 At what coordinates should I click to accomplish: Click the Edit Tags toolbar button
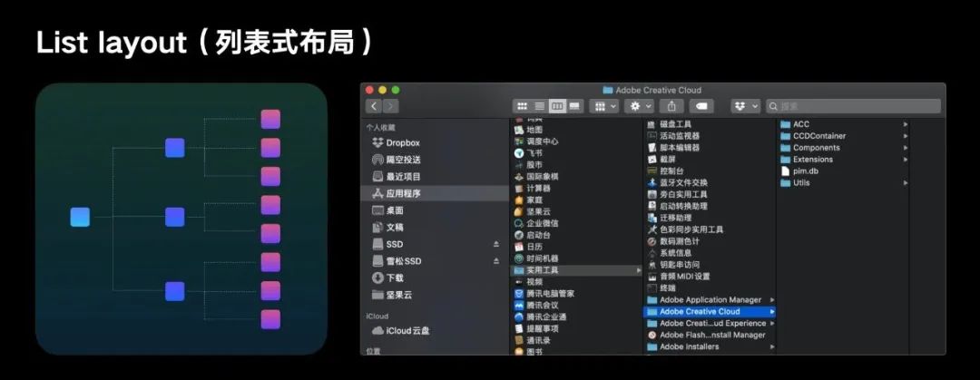point(703,106)
